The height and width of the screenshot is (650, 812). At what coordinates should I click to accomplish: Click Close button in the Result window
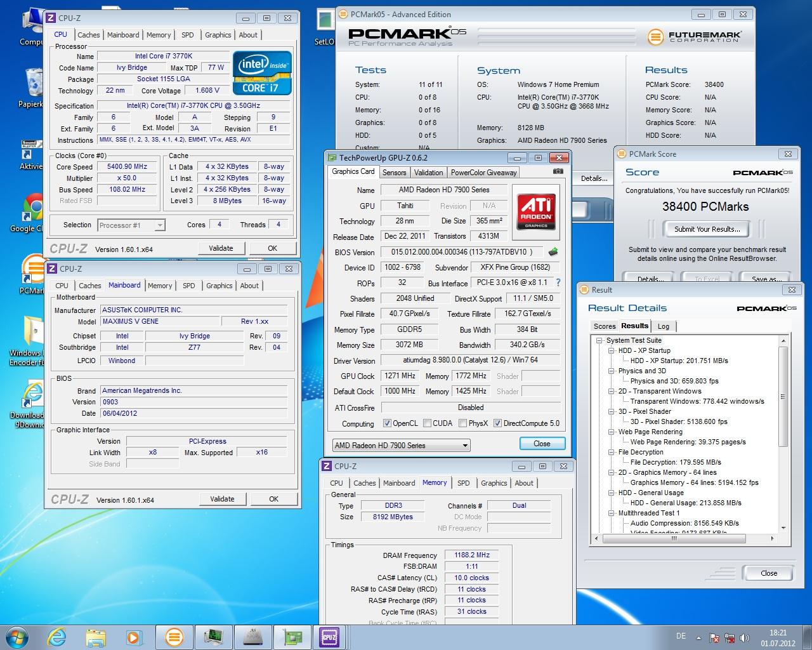[x=769, y=573]
